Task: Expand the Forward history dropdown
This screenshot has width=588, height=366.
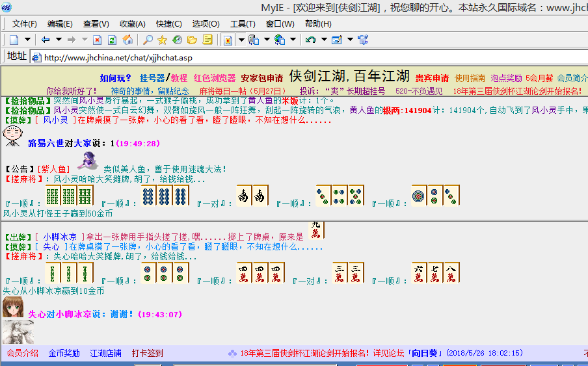Action: (85, 40)
